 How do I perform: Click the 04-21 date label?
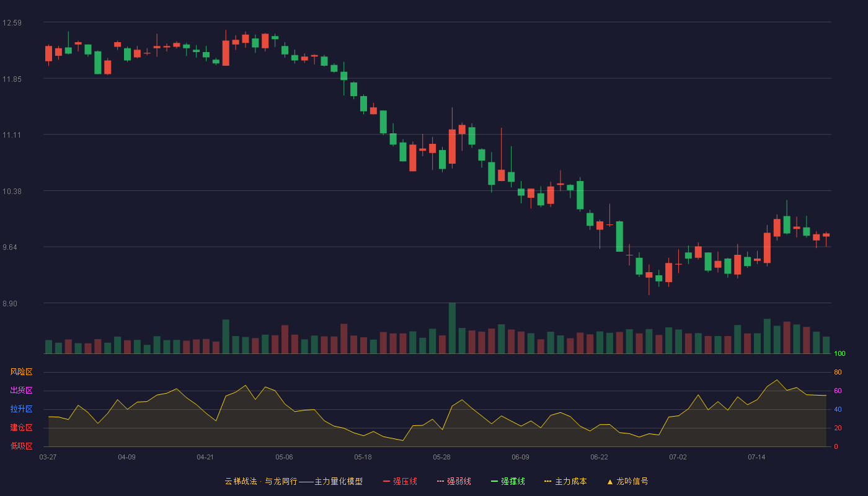click(205, 457)
